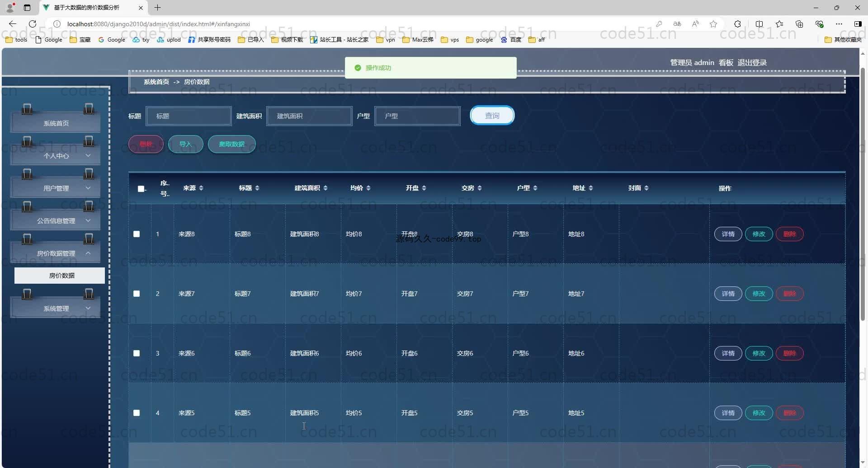Open the favorites list icon

[779, 24]
